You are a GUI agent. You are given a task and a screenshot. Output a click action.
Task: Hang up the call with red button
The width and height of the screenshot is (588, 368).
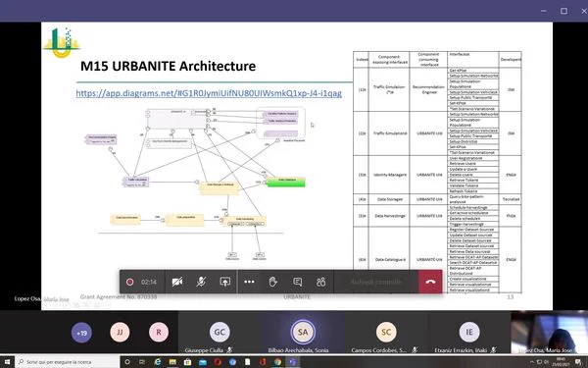click(x=430, y=282)
